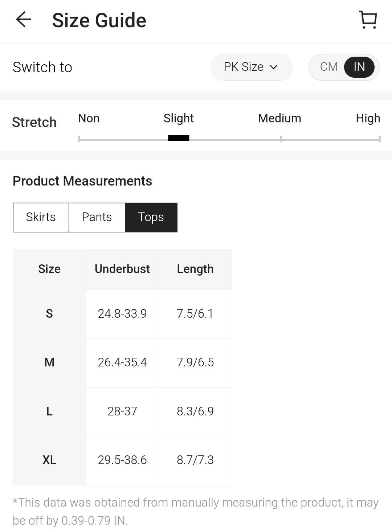
Task: Click the L underbust value 28-37
Action: (x=122, y=411)
